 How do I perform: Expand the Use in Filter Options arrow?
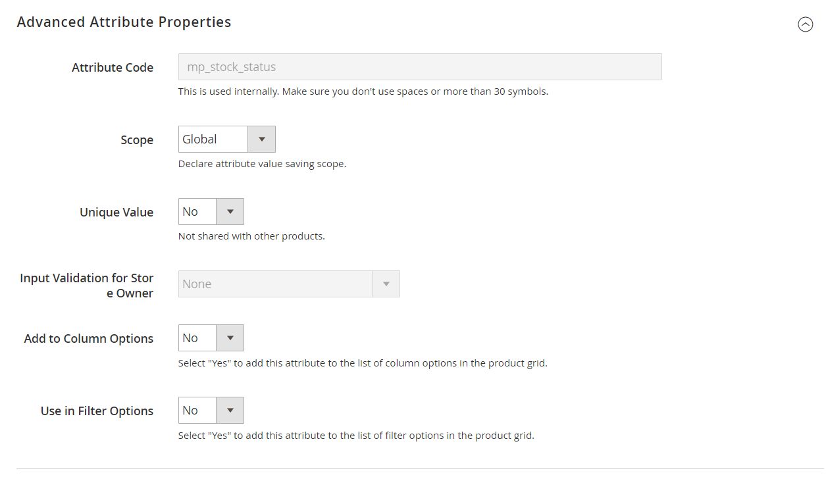(230, 411)
